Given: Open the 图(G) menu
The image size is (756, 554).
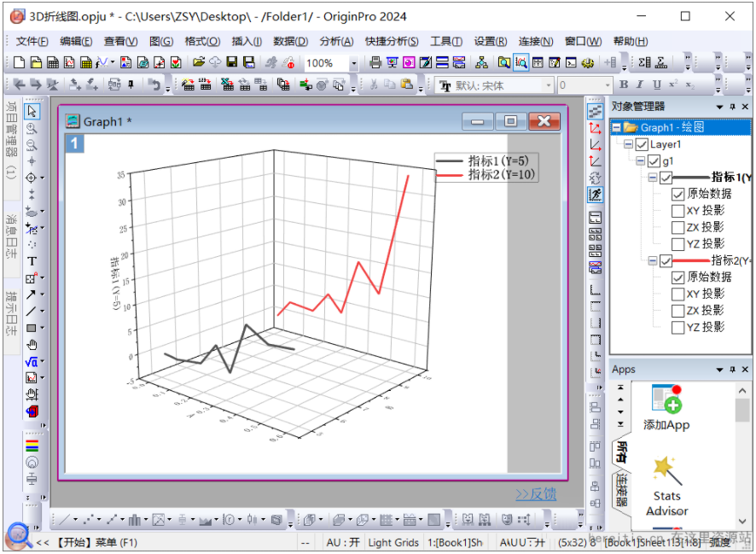Looking at the screenshot, I should pos(161,42).
